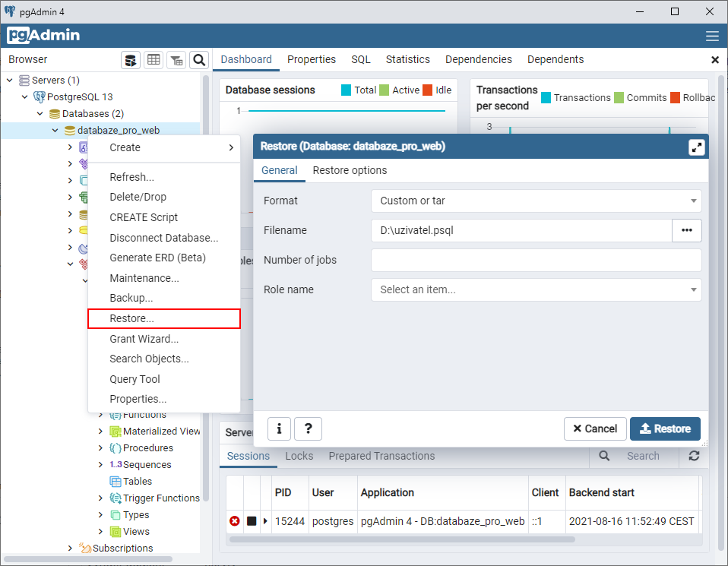This screenshot has width=728, height=566.
Task: Maximize the Restore dialog via expand icon
Action: [x=697, y=147]
